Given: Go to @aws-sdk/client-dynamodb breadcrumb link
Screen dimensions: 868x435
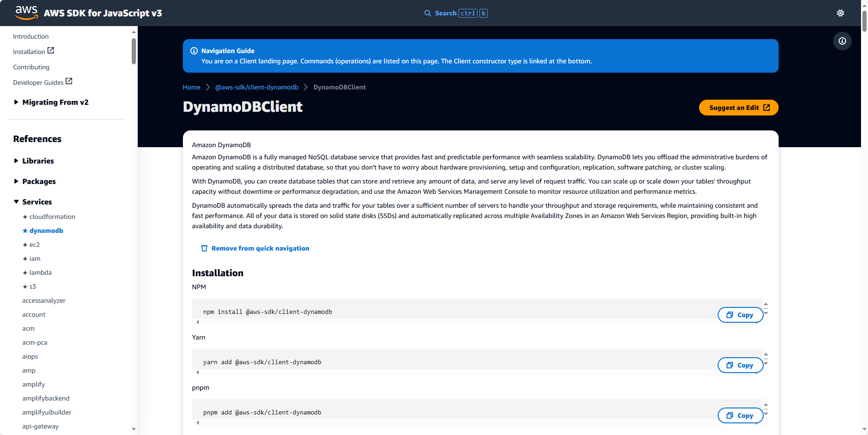Looking at the screenshot, I should 256,87.
